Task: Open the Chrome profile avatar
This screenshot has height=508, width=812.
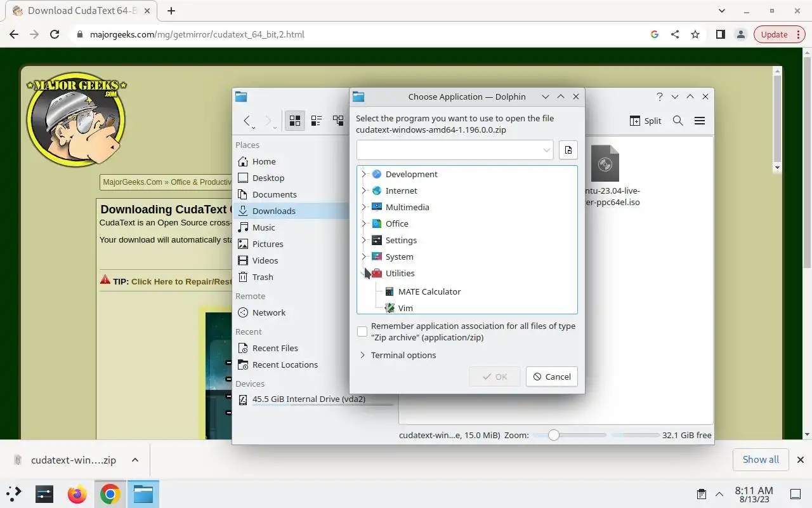Action: (740, 34)
